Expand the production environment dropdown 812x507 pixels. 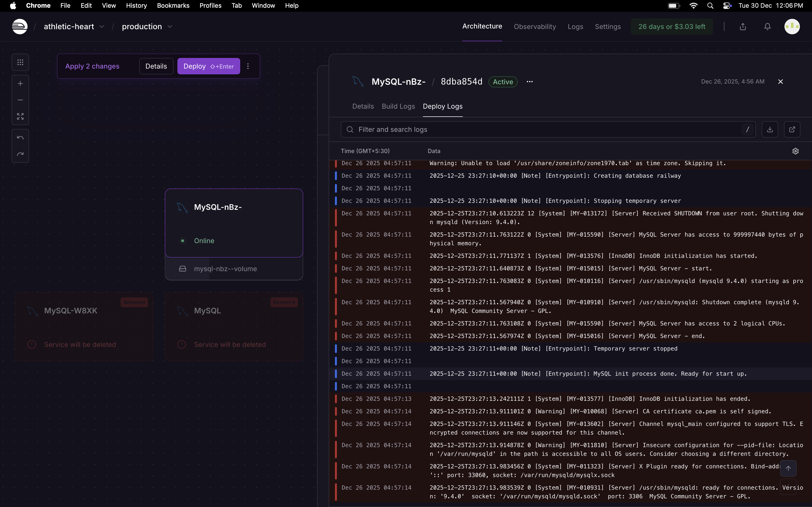[170, 27]
